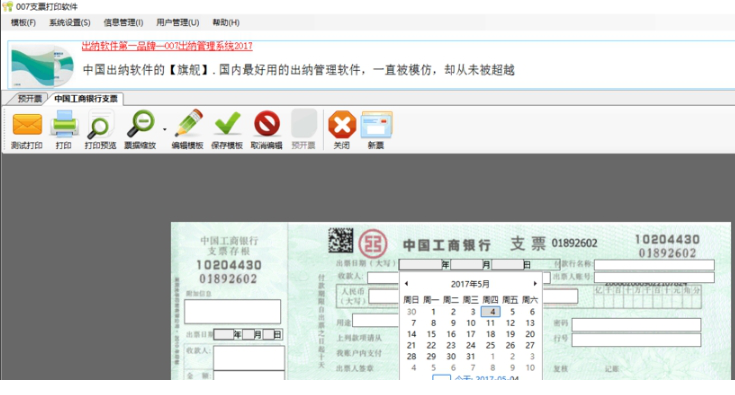Viewport: 735px width, 395px height.
Task: Open the bill zoom dropdown arrow
Action: click(165, 129)
